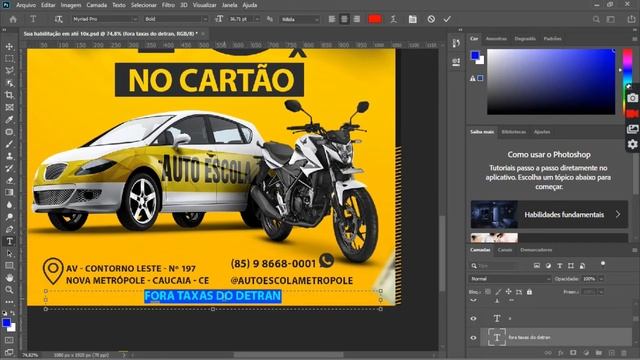Open the fill percentage dropdown arrow
Screen dimensions: 640x360
(x=601, y=292)
